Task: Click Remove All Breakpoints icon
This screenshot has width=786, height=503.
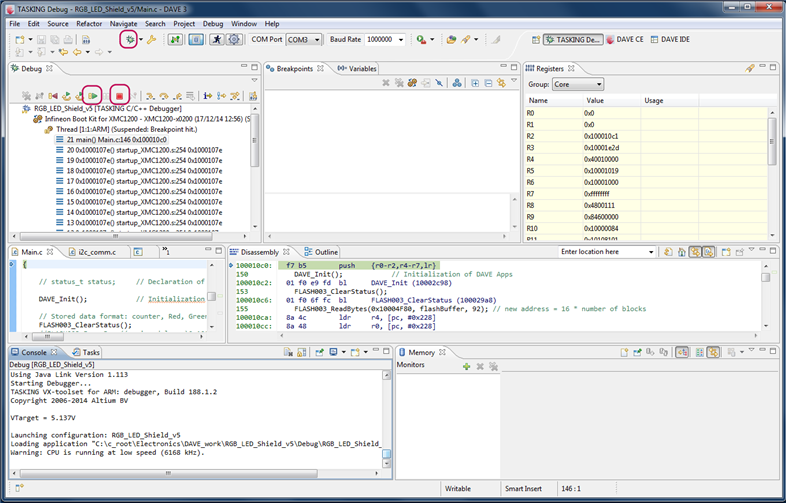Action: pos(399,83)
